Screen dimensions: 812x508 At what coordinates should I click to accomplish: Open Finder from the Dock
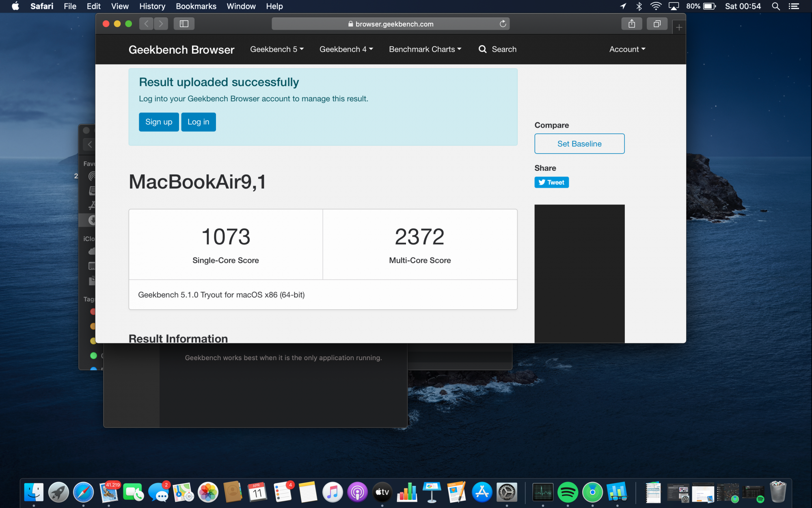click(34, 492)
